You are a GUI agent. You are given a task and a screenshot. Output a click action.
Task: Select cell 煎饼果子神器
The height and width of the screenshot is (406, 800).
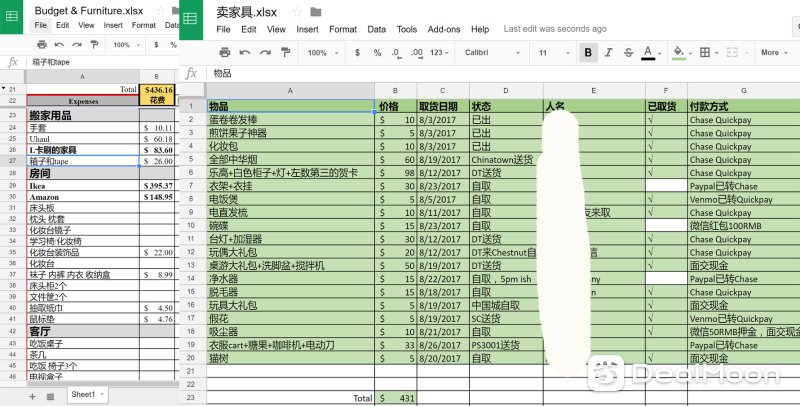tap(290, 133)
